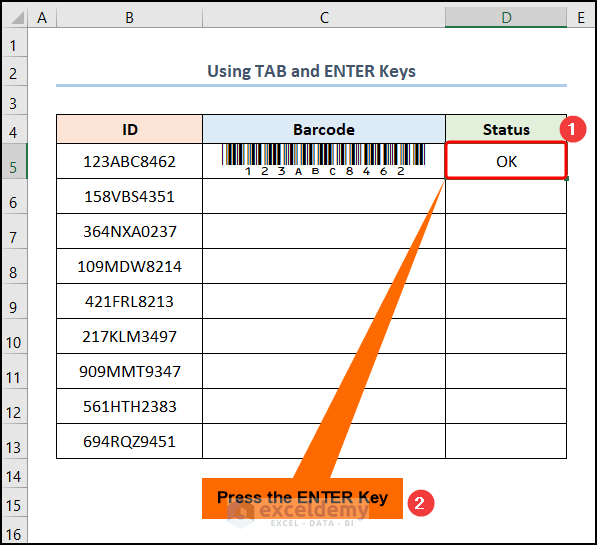Select row 15 header
597x545 pixels.
pyautogui.click(x=14, y=502)
